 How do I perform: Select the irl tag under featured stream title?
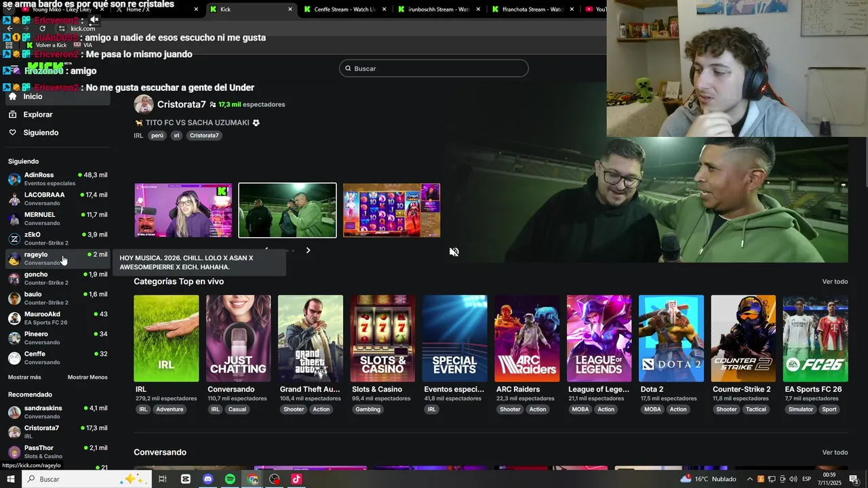click(176, 136)
